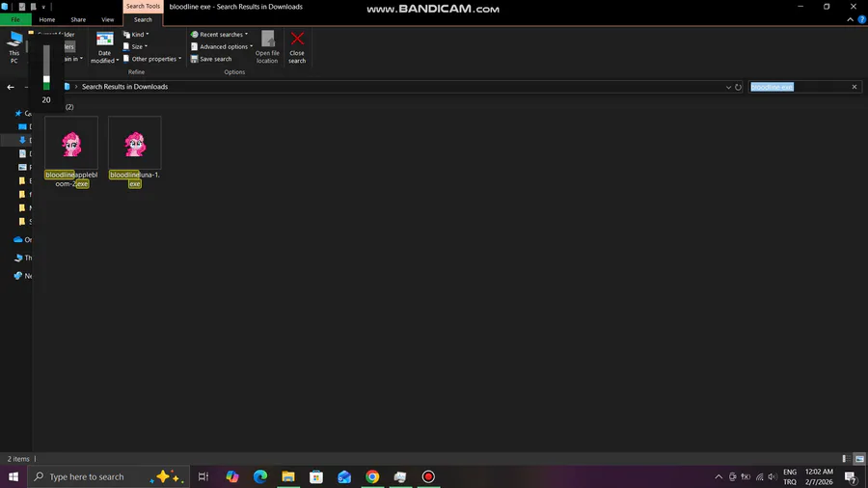The image size is (868, 488).
Task: Open Advanced options dropdown
Action: click(x=222, y=46)
